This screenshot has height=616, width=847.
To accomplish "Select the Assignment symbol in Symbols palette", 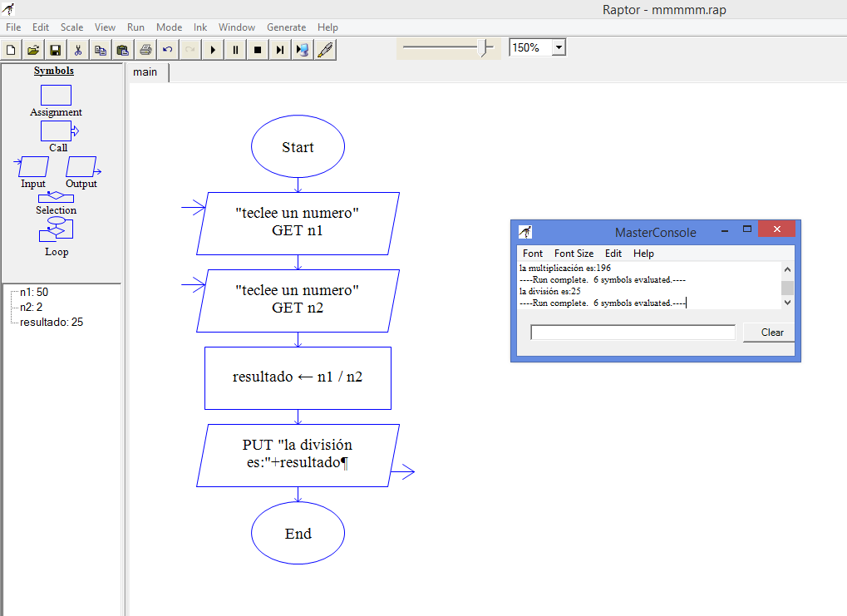I will tap(56, 96).
